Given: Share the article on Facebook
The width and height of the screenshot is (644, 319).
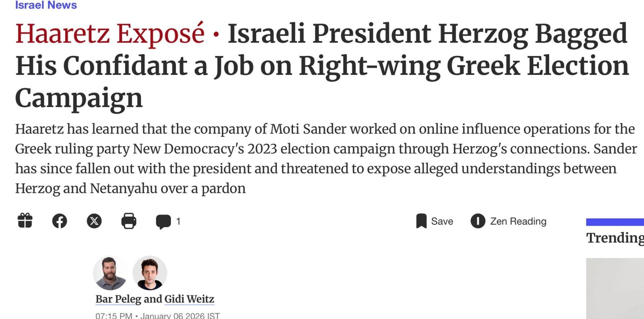Looking at the screenshot, I should (x=60, y=221).
